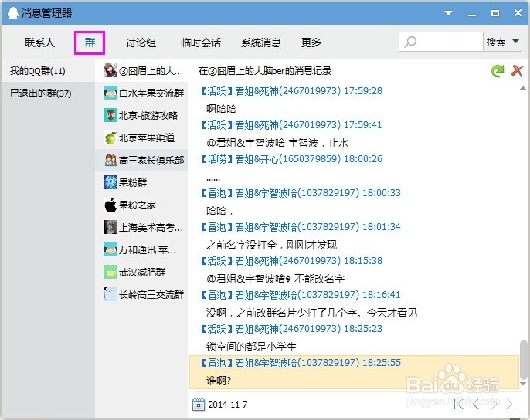This screenshot has width=530, height=420.
Task: Click sender 君姐&死神 at 17:59:41
Action: click(x=292, y=125)
